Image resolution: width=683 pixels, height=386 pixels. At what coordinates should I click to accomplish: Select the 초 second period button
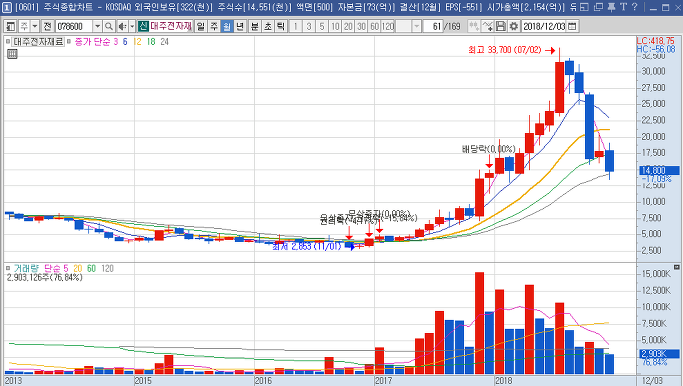click(x=268, y=27)
